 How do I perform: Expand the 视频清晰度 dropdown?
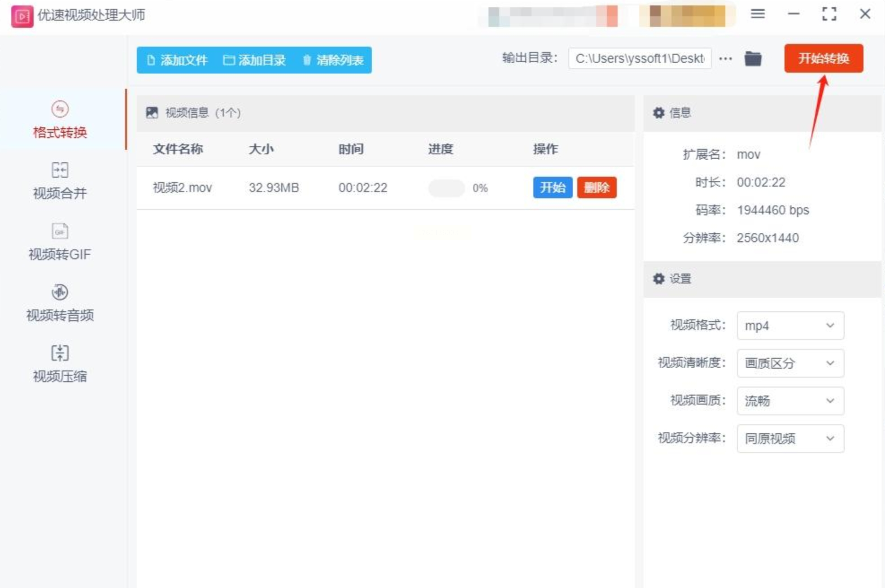point(790,363)
